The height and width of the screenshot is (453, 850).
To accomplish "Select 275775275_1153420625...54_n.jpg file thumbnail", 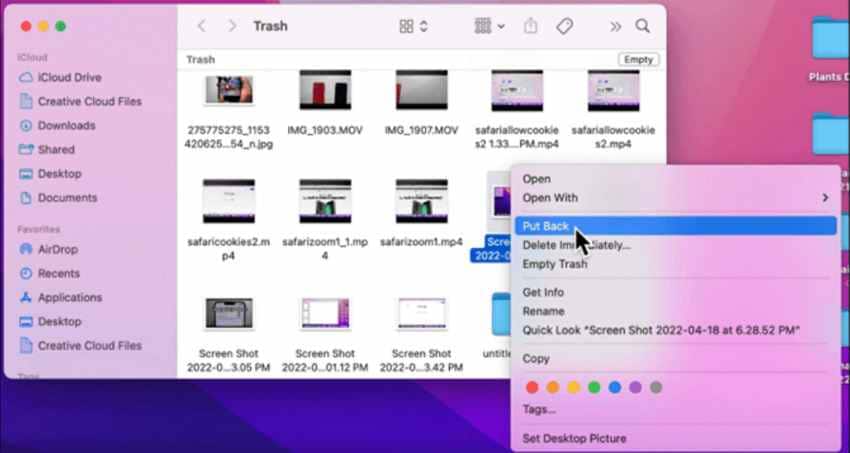I will coord(228,90).
